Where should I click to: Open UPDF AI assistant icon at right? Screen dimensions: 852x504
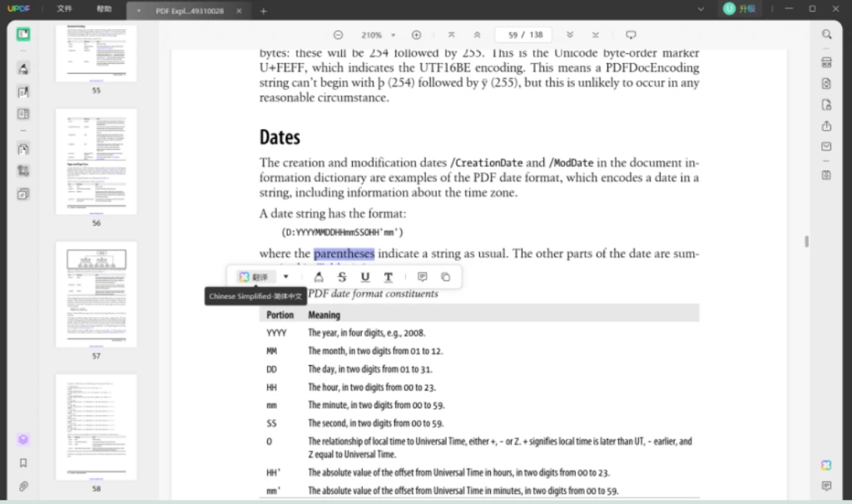(826, 466)
